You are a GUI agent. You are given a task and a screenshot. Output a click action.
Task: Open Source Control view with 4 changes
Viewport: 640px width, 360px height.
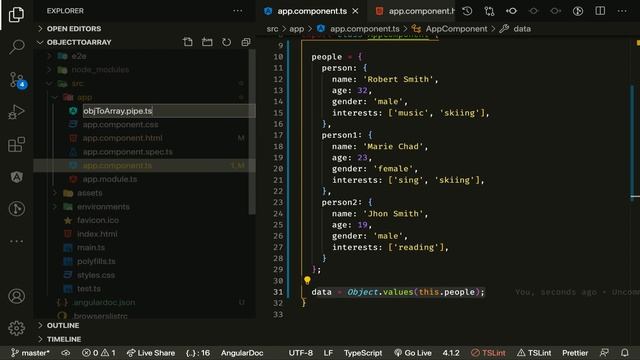(x=17, y=80)
